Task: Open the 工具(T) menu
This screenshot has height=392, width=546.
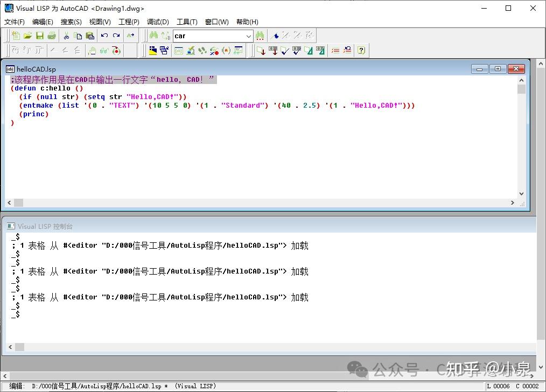Action: click(x=186, y=22)
